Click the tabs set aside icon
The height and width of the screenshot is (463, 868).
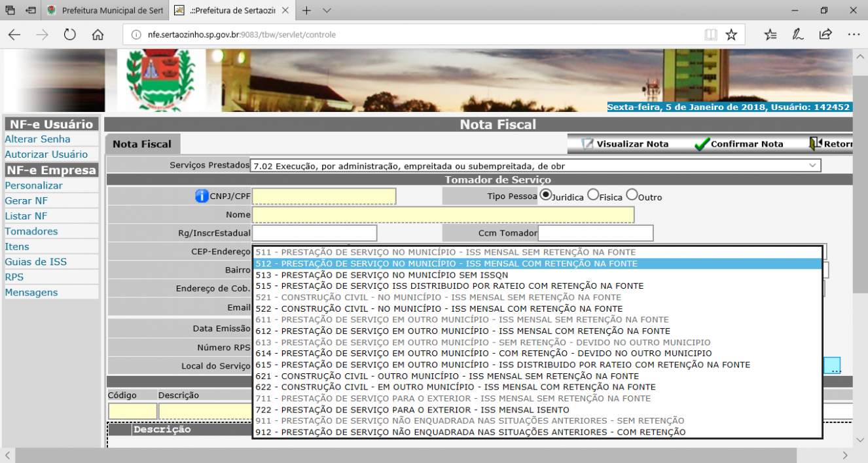point(10,10)
